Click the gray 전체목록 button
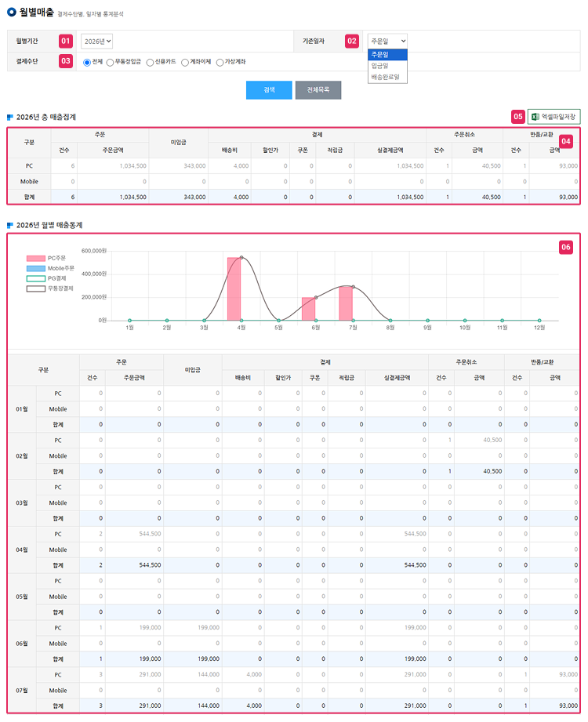The width and height of the screenshot is (588, 722). click(318, 90)
